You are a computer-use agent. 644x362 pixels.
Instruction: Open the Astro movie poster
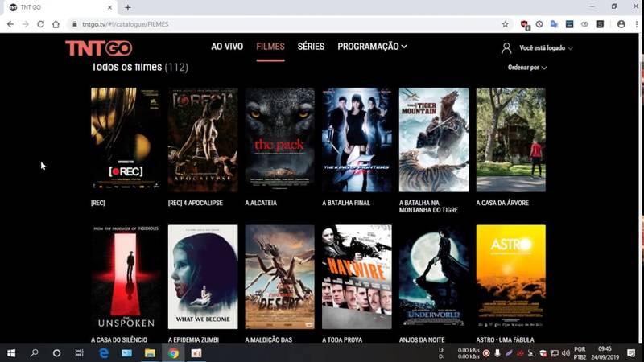[x=511, y=277]
